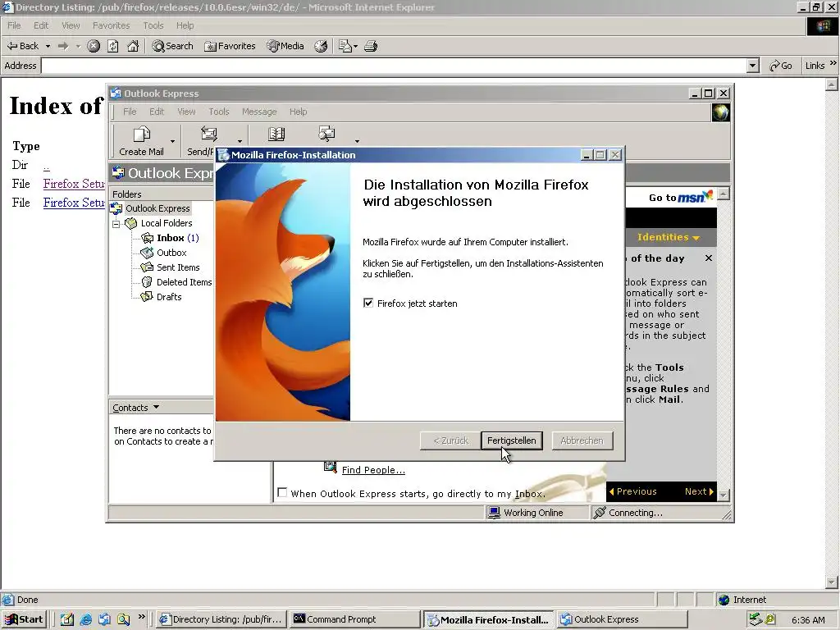Open Media pane from IE toolbar

click(285, 46)
